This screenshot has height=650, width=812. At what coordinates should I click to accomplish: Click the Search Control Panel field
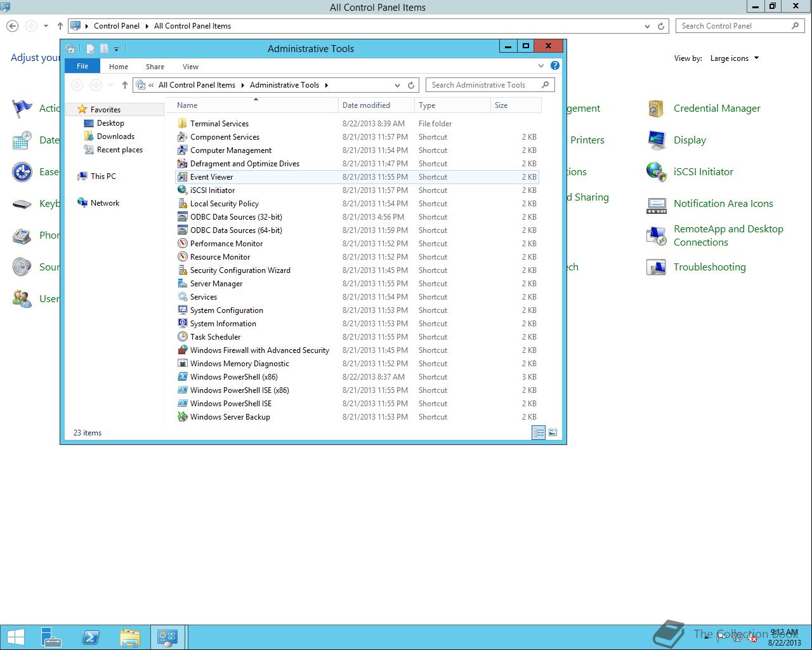click(741, 26)
